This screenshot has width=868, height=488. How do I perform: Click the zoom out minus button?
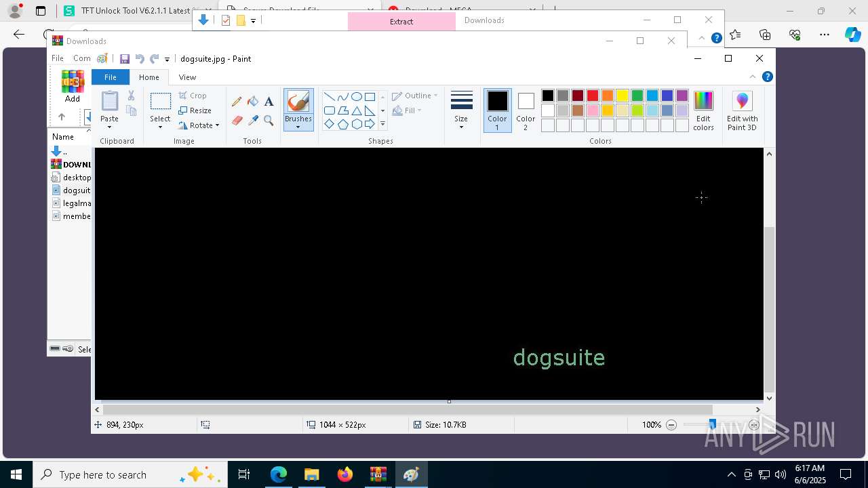pos(671,425)
